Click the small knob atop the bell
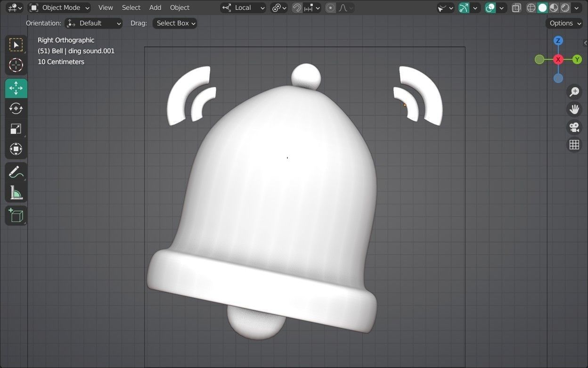 tap(306, 75)
